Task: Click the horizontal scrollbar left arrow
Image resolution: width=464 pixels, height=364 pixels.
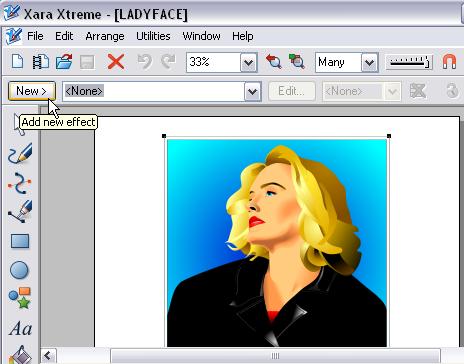Action: pyautogui.click(x=48, y=356)
